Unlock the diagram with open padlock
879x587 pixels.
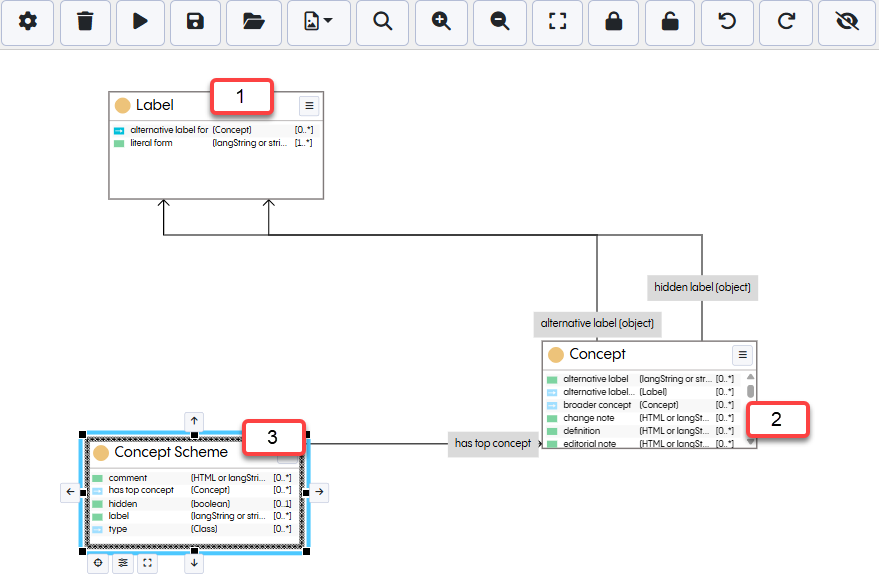click(x=670, y=22)
